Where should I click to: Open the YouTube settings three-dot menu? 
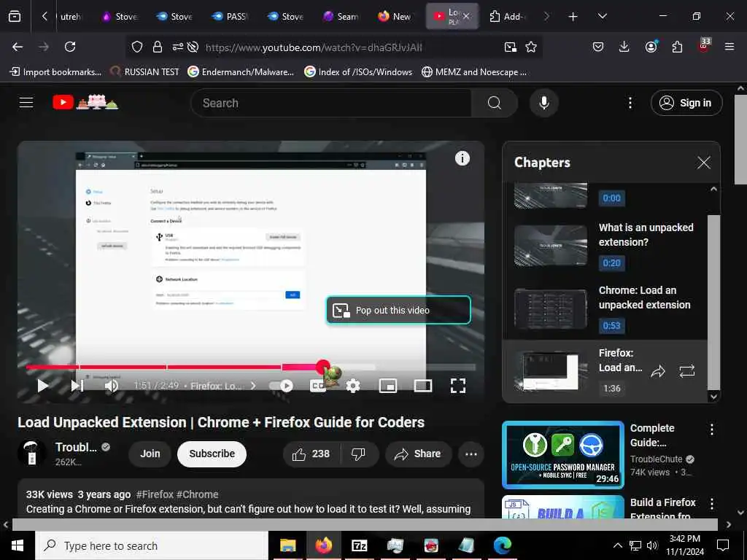pos(630,103)
